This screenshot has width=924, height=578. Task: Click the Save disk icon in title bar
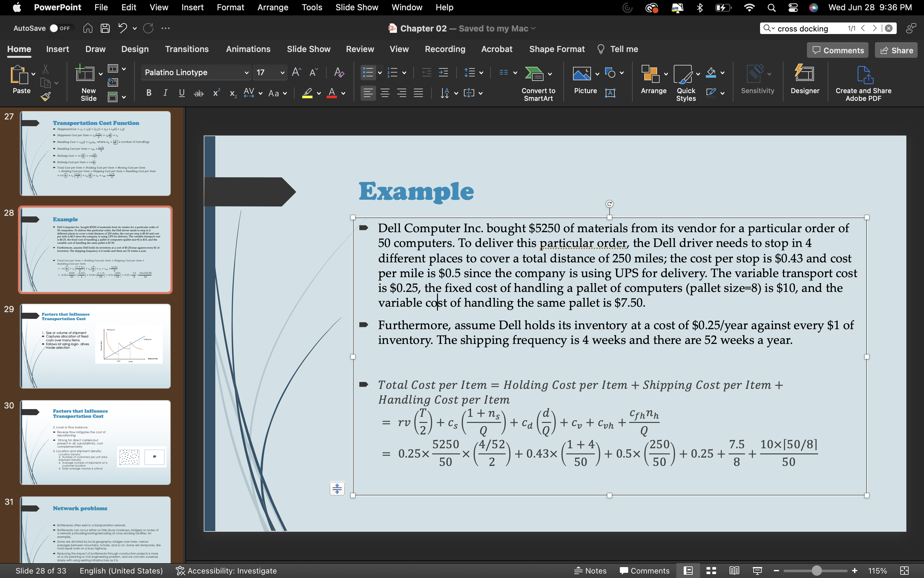105,28
